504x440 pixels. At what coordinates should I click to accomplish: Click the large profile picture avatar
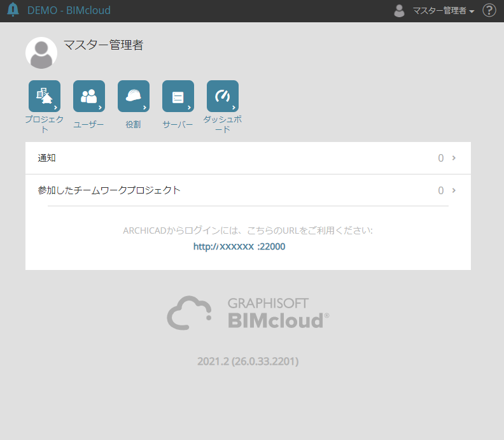pos(41,53)
